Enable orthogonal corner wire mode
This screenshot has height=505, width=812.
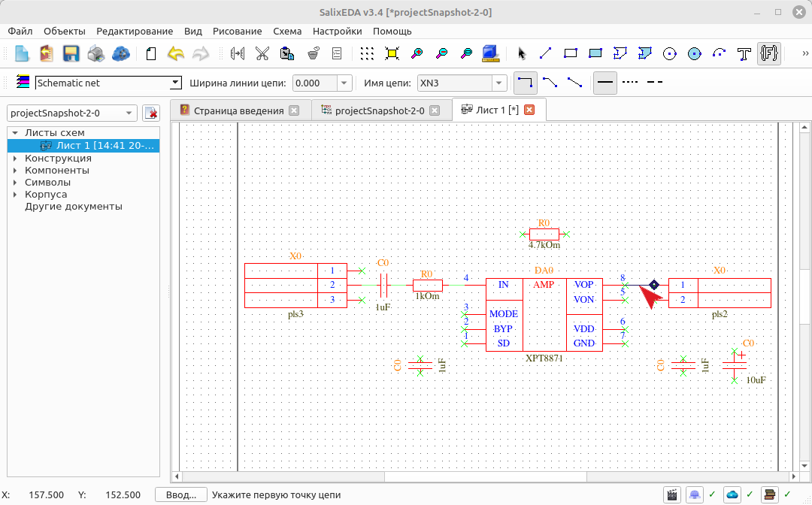(x=525, y=83)
